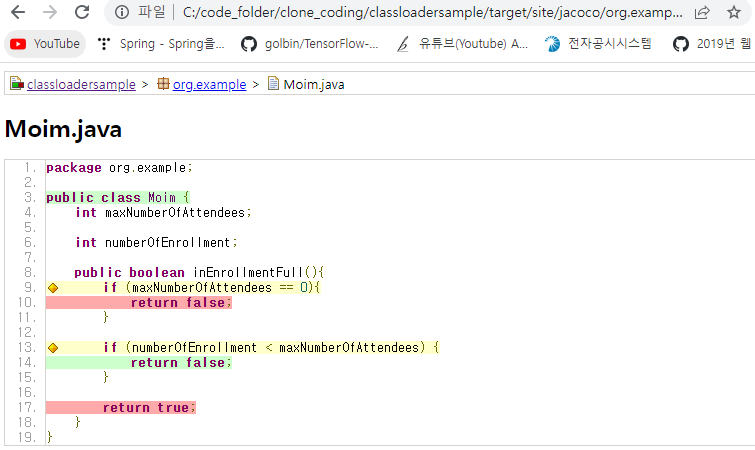Viewport: 755px width, 450px height.
Task: Click the classloadersample report icon in the breadcrumb
Action: [x=17, y=83]
